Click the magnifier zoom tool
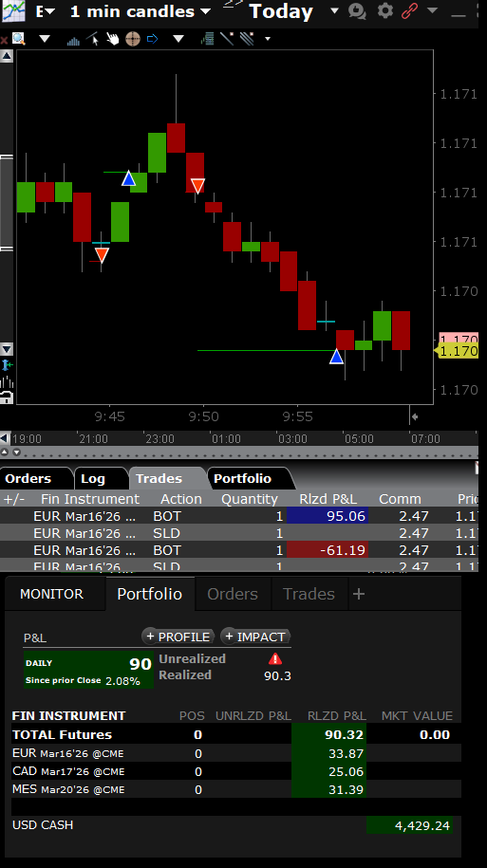The image size is (487, 868). click(19, 39)
